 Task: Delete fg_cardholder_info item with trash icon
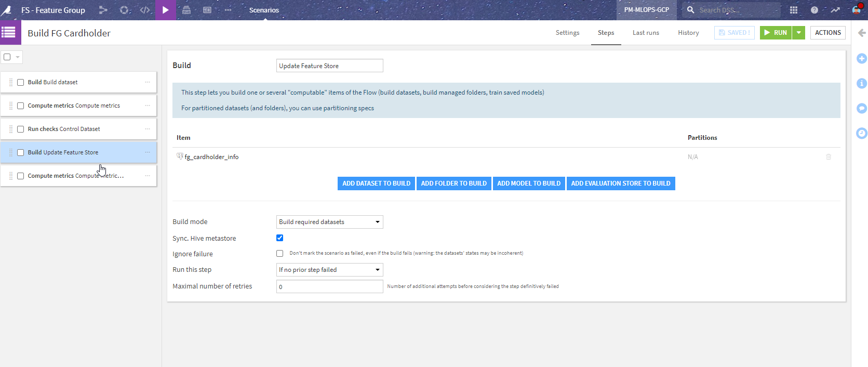tap(829, 156)
